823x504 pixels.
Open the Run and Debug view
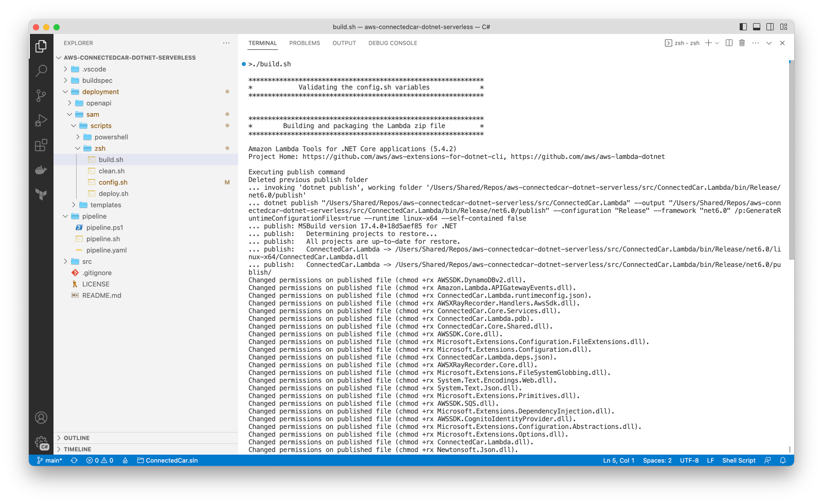pos(41,120)
